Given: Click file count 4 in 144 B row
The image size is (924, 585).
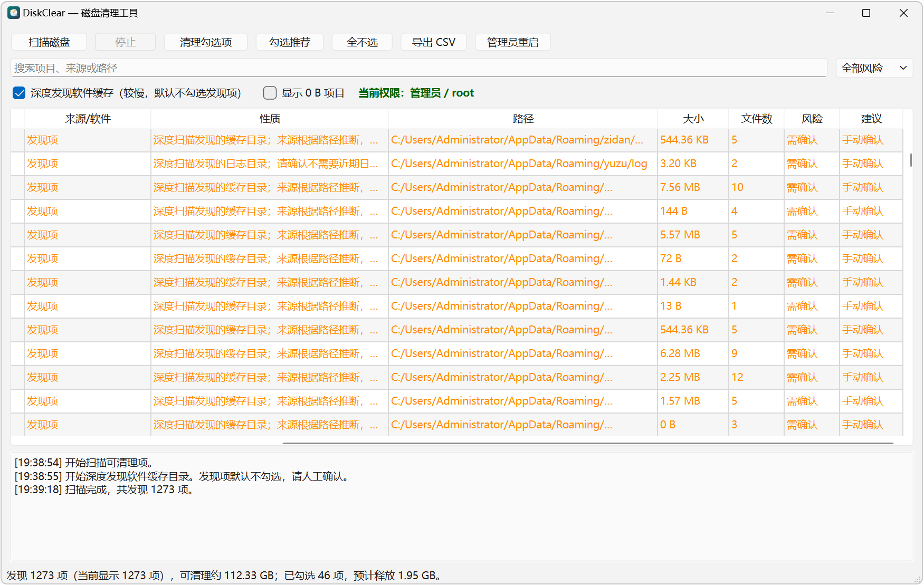Looking at the screenshot, I should coord(756,211).
